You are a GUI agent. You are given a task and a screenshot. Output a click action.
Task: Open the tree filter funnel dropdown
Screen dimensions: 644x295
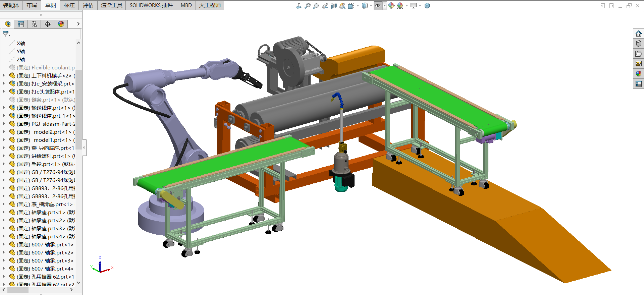point(6,34)
